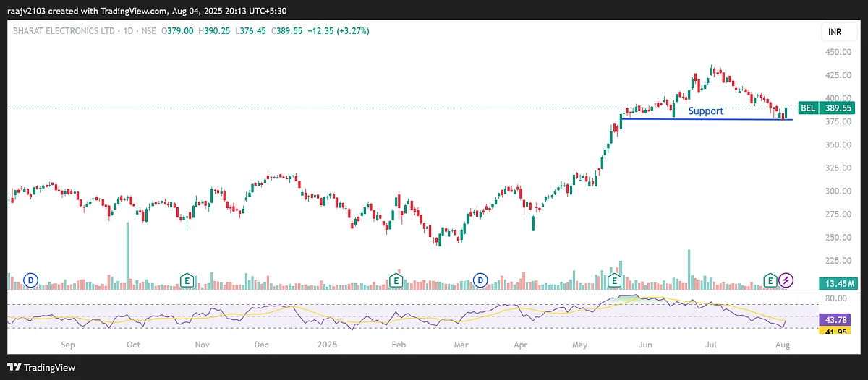Click the Oct label on time axis
This screenshot has width=868, height=380.
pyautogui.click(x=133, y=345)
